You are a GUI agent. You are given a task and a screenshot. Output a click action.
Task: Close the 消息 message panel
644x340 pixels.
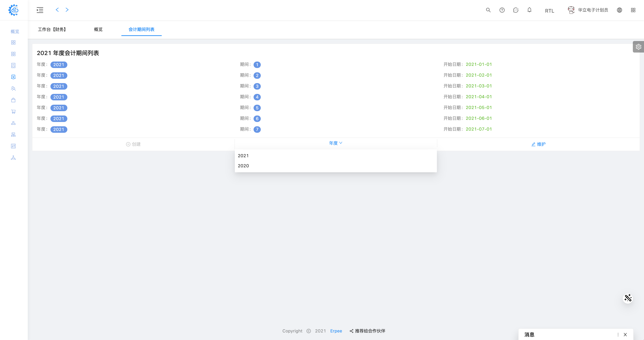[625, 334]
